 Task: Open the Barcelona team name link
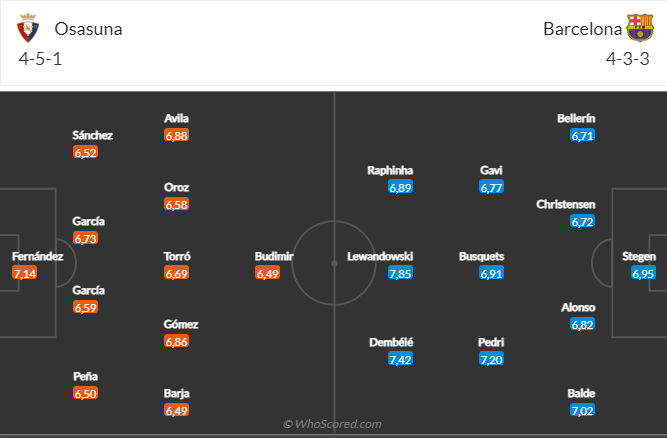click(x=579, y=28)
